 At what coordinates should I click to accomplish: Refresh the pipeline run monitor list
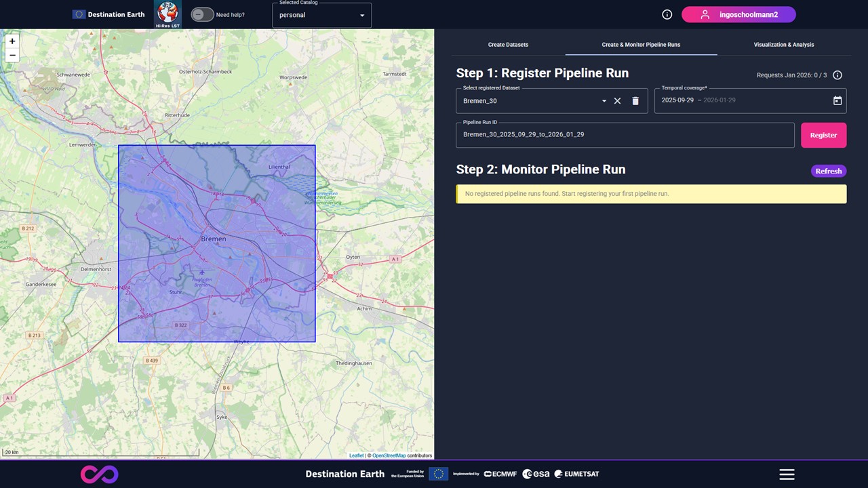(828, 171)
